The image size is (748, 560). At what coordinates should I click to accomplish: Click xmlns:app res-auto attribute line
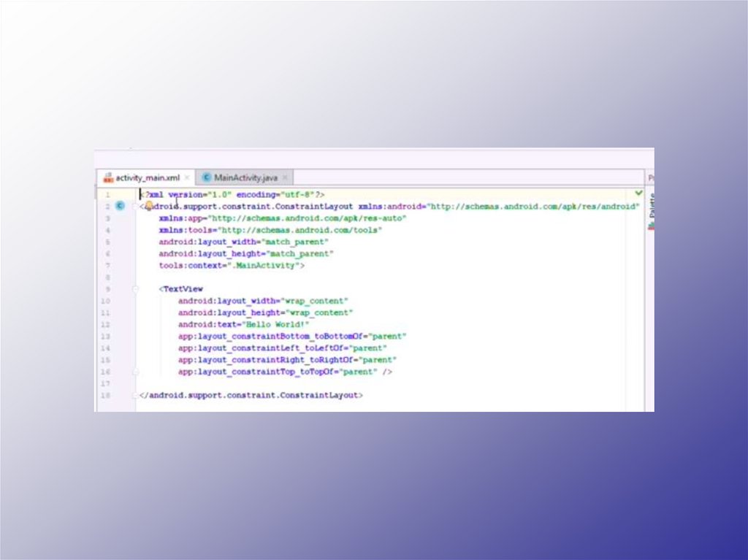(283, 218)
